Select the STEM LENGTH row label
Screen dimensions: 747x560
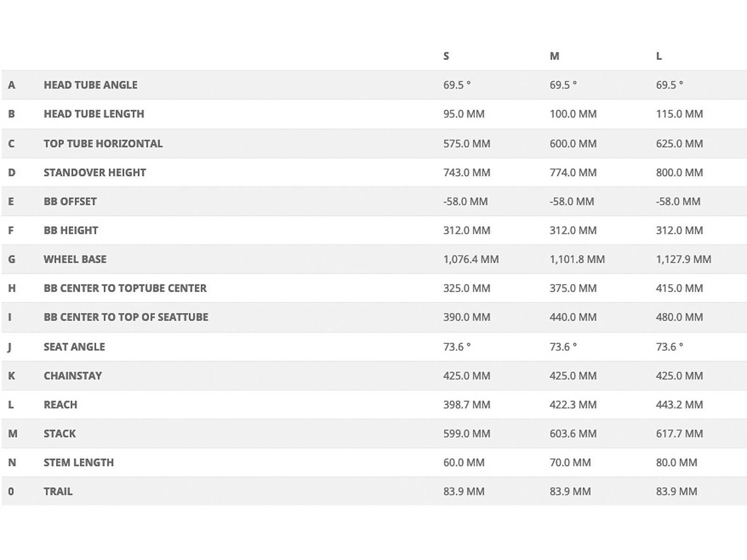click(x=78, y=462)
